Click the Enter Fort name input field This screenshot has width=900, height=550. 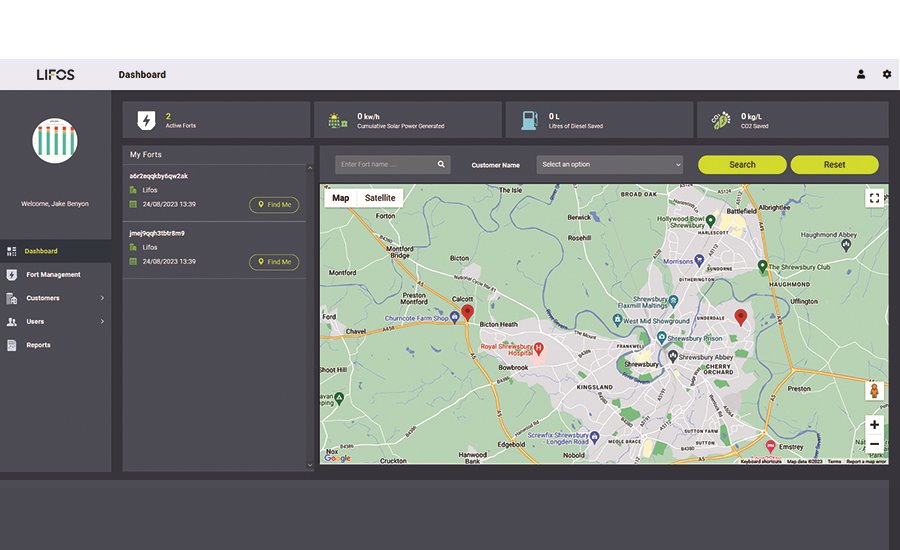point(385,164)
